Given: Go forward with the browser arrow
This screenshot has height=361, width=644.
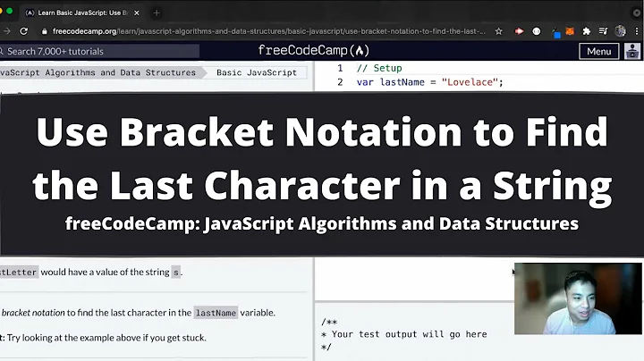Looking at the screenshot, I should click(x=6, y=31).
